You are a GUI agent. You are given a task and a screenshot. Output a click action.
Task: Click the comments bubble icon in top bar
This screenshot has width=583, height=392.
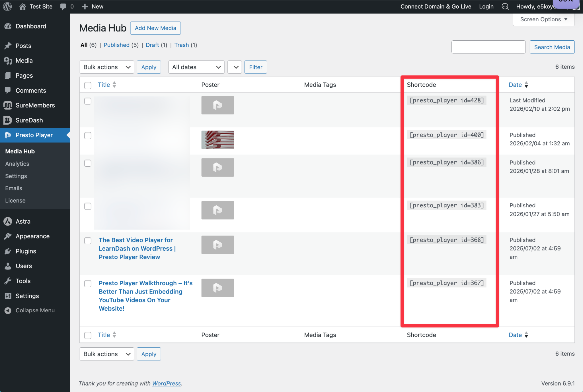coord(63,6)
